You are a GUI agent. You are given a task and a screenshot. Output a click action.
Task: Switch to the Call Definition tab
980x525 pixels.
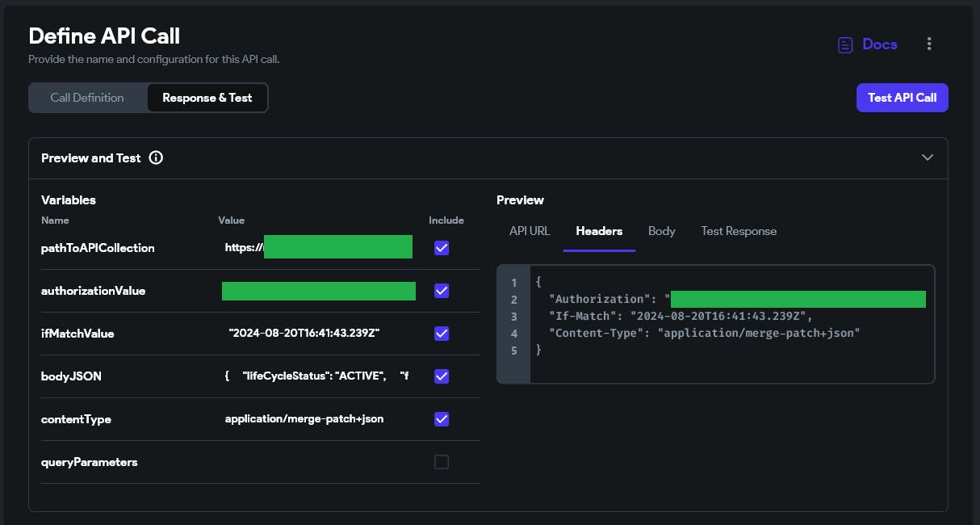coord(87,98)
